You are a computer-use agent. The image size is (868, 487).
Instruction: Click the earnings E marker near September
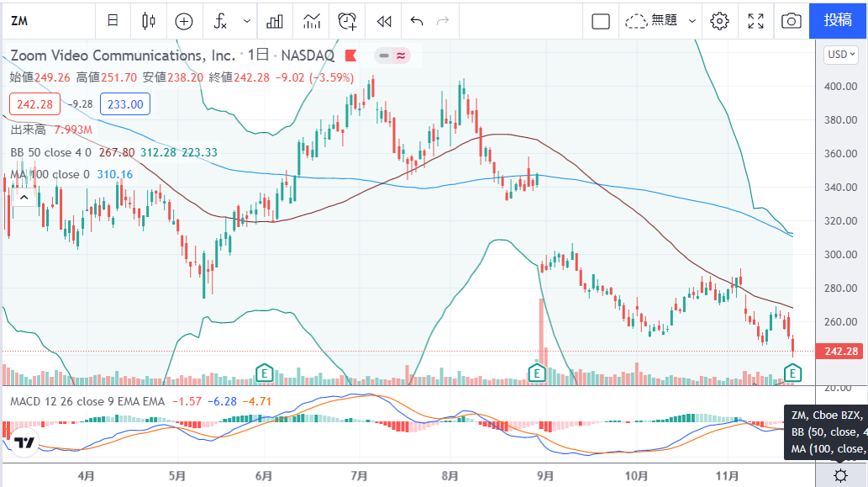pyautogui.click(x=536, y=373)
